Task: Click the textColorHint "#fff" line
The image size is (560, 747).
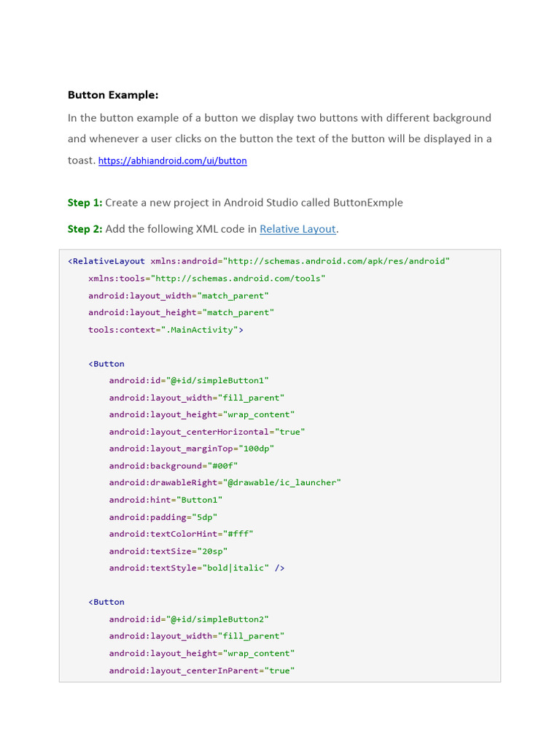Action: pos(182,534)
